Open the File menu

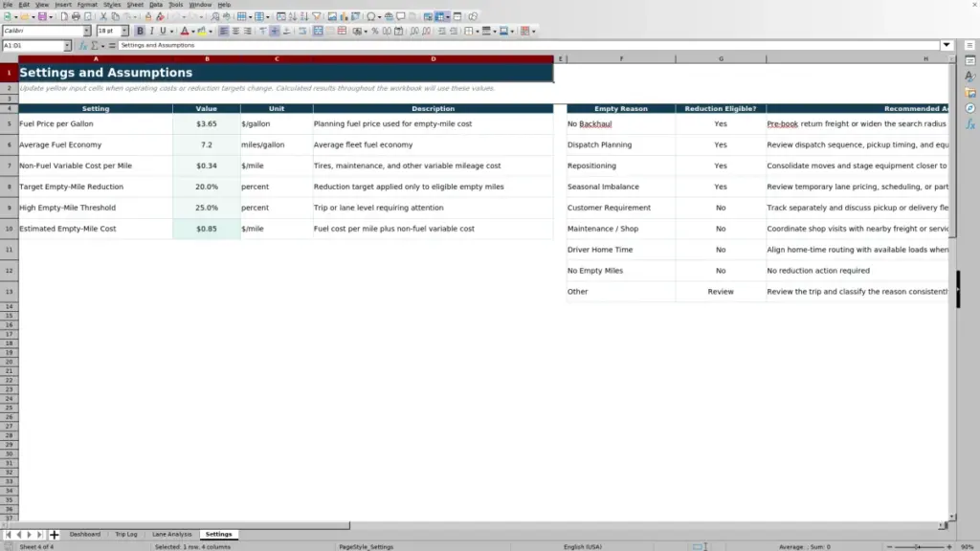tap(8, 5)
